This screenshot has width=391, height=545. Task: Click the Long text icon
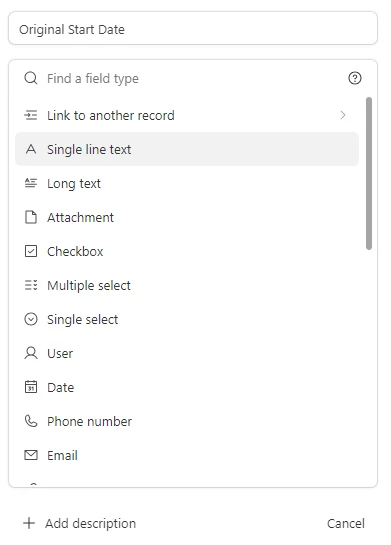click(31, 183)
